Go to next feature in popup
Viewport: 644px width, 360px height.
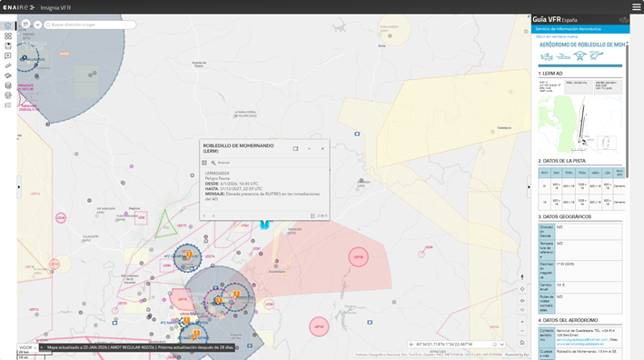(x=213, y=215)
